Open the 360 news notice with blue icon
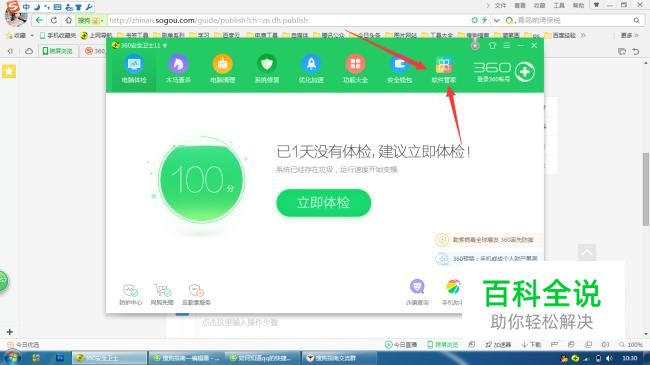The image size is (650, 365). tap(488, 258)
